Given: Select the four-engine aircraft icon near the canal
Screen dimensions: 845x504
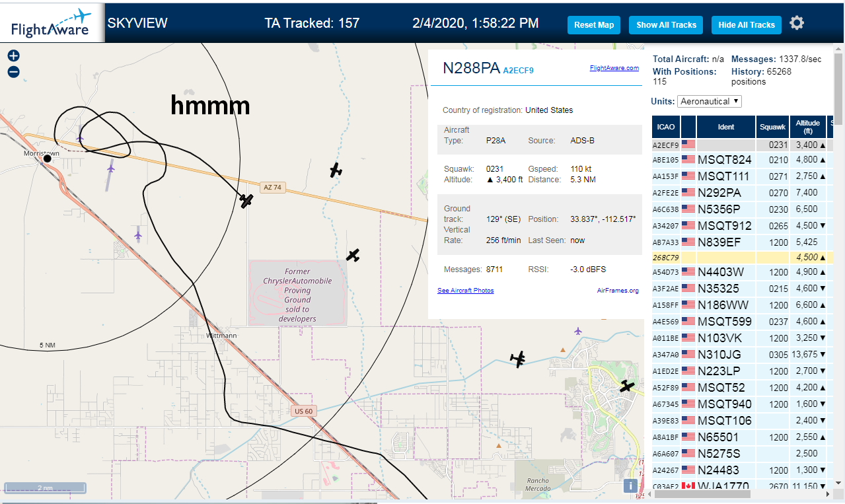Looking at the screenshot, I should point(518,359).
